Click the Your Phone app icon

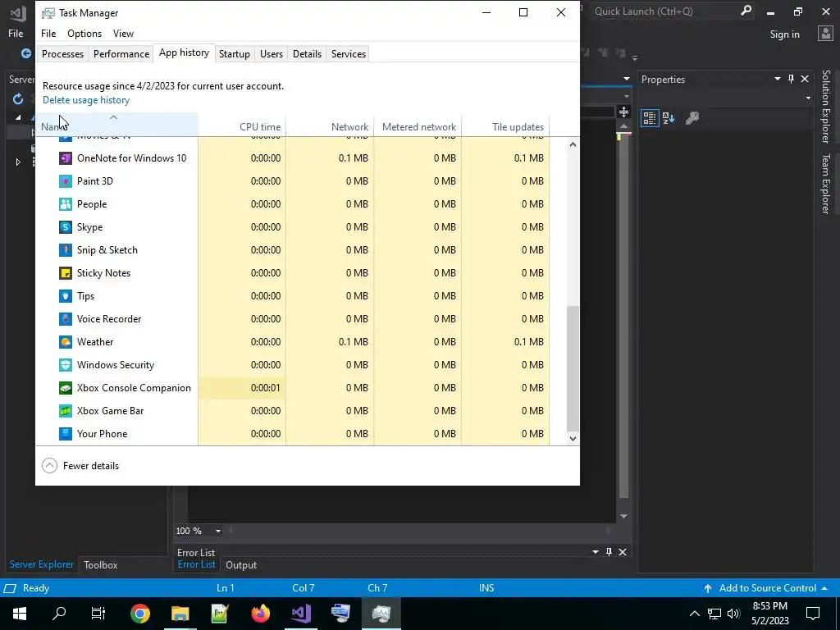(66, 435)
